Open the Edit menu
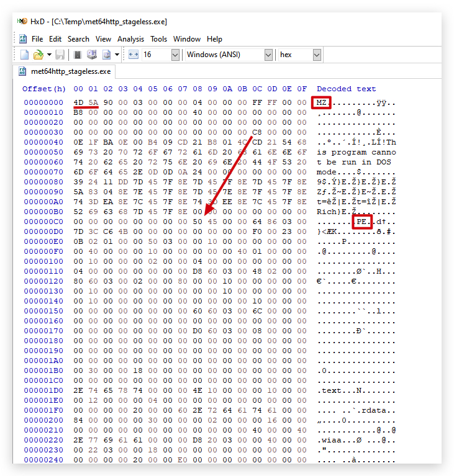Screen dimensions: 454x476 click(x=55, y=39)
